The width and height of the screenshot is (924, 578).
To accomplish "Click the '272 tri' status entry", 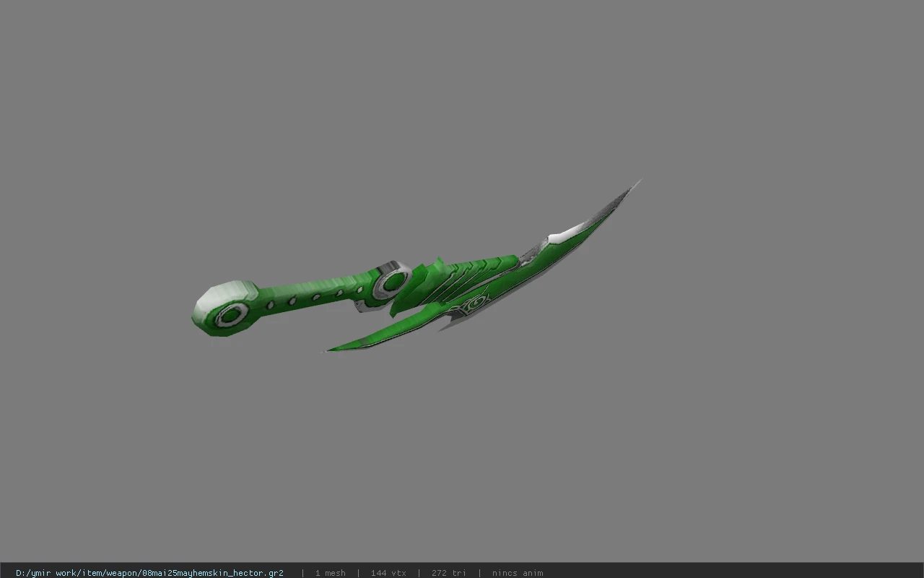I will 448,573.
